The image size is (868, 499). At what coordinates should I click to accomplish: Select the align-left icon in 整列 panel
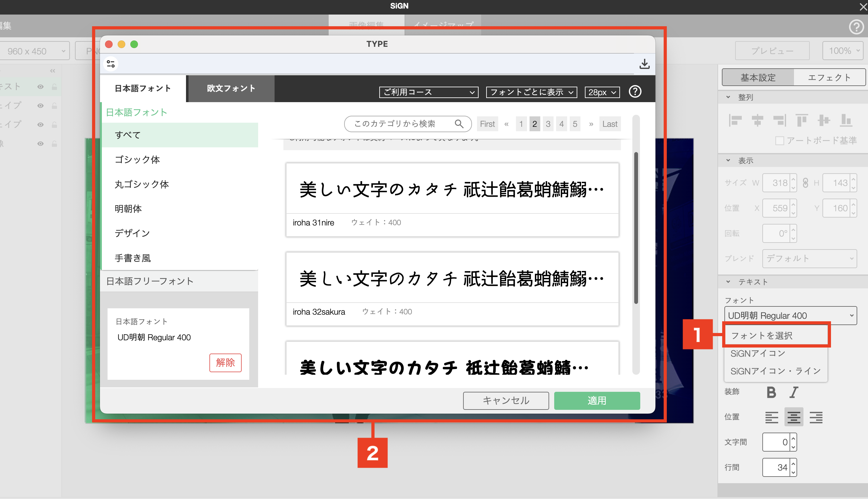click(x=735, y=120)
